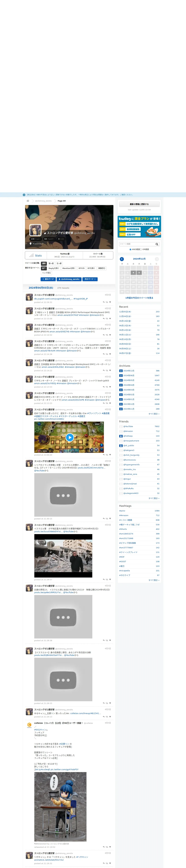Image resolution: width=186 pixels, height=868 pixels.
Task: Apply リンク含む filter
Action: 47,273
